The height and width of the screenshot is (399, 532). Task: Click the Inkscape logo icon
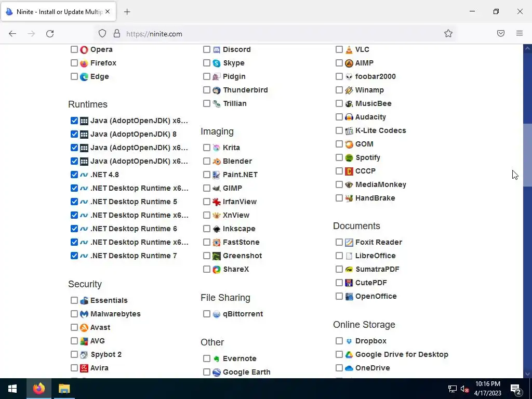pyautogui.click(x=217, y=229)
